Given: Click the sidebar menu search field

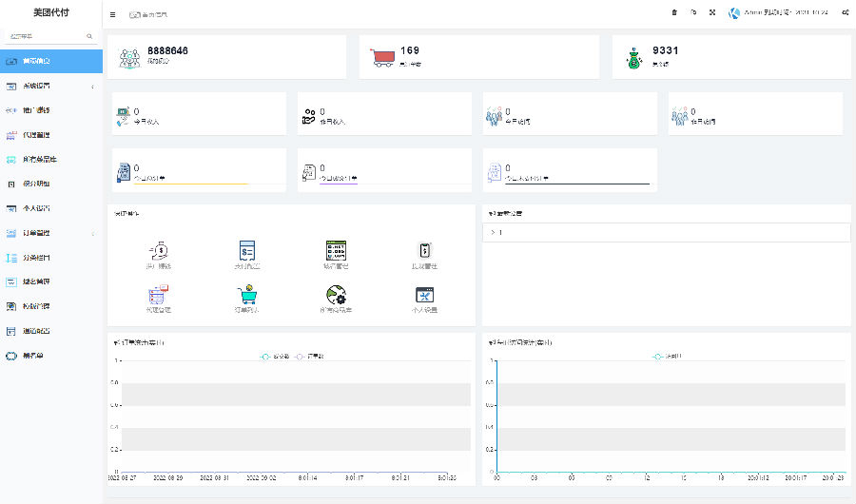Looking at the screenshot, I should [x=48, y=36].
